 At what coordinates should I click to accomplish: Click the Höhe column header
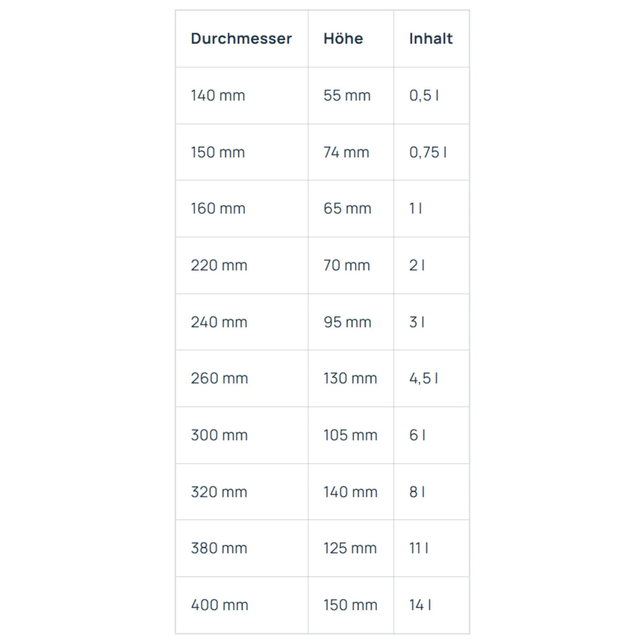pos(351,39)
